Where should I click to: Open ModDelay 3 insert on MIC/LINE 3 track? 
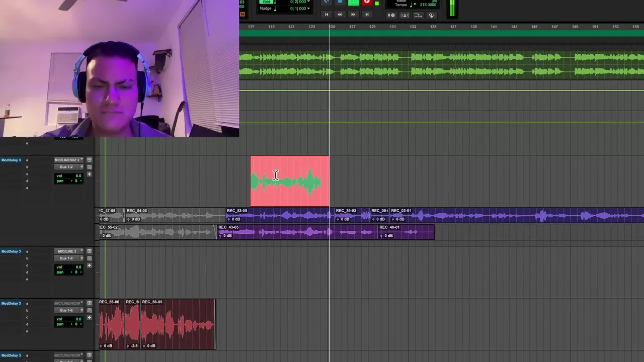tap(11, 251)
